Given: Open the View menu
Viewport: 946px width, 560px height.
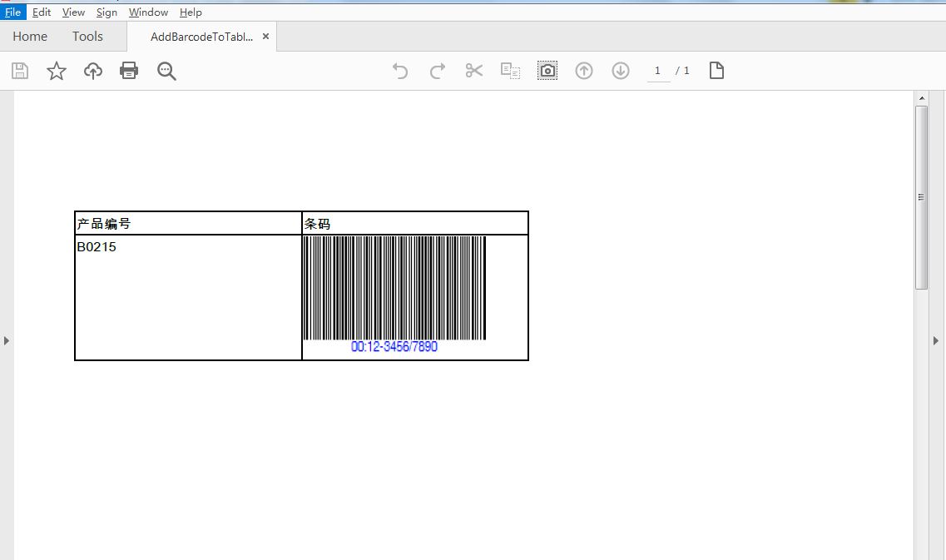Looking at the screenshot, I should (73, 12).
